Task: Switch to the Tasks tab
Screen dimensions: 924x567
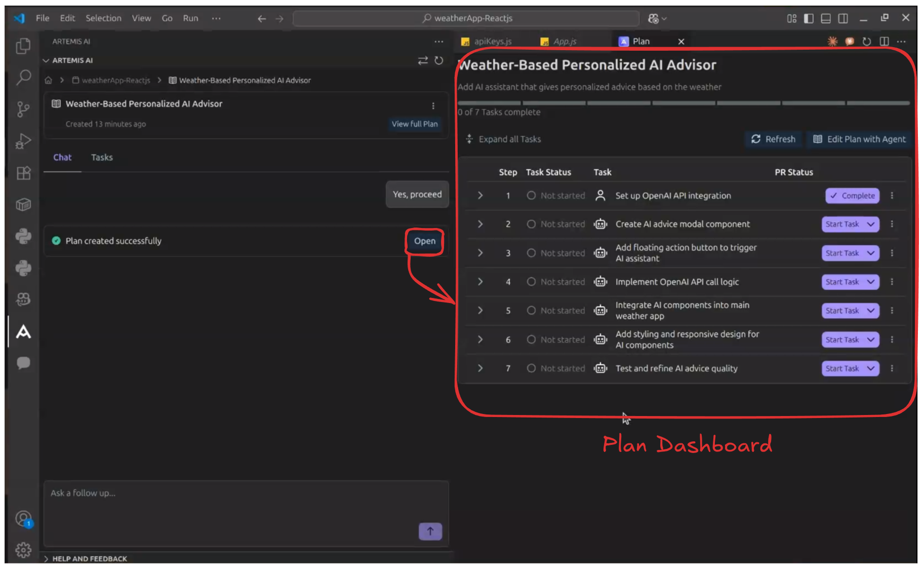Action: pyautogui.click(x=102, y=158)
